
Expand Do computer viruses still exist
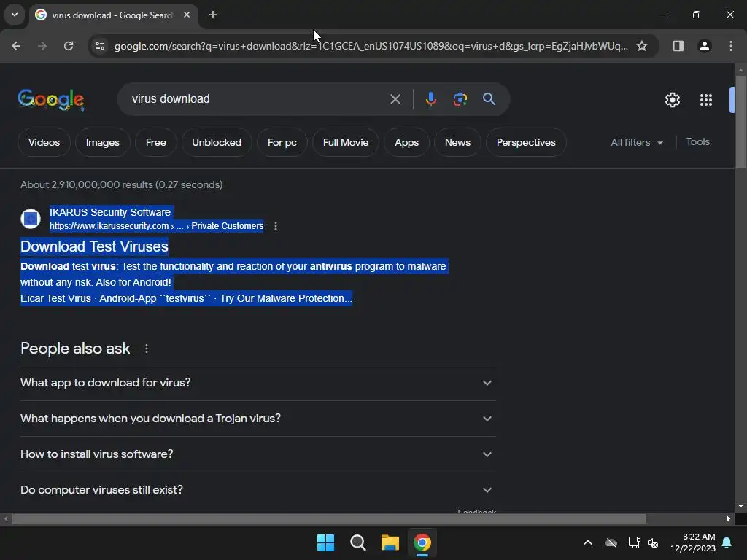pos(258,490)
